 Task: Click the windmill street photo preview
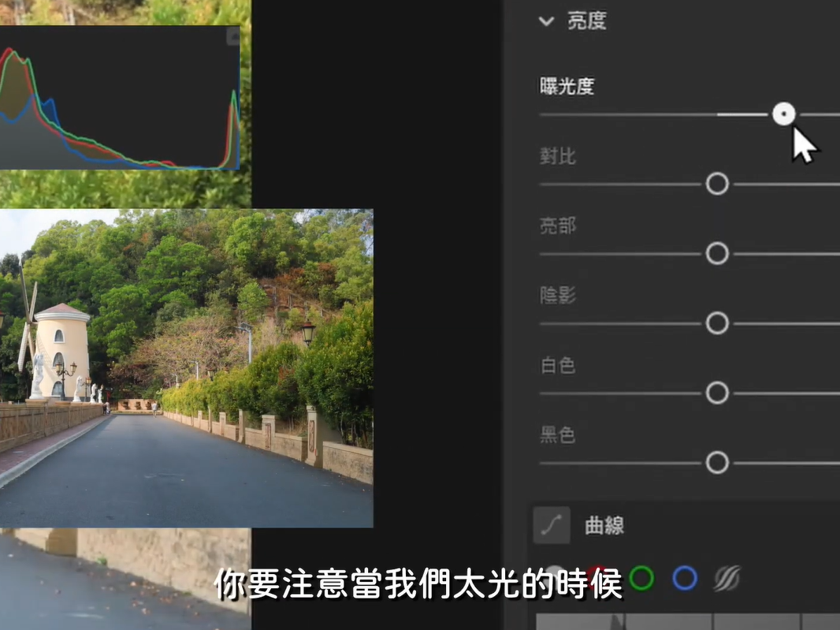pos(186,367)
